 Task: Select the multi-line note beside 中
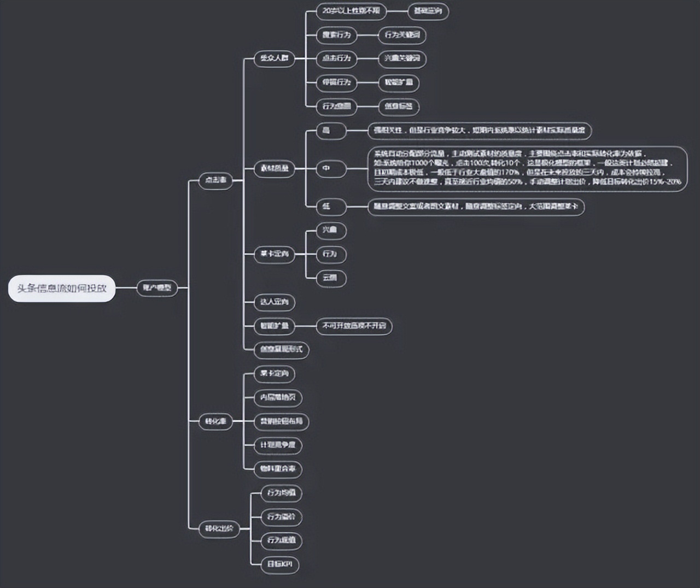527,168
